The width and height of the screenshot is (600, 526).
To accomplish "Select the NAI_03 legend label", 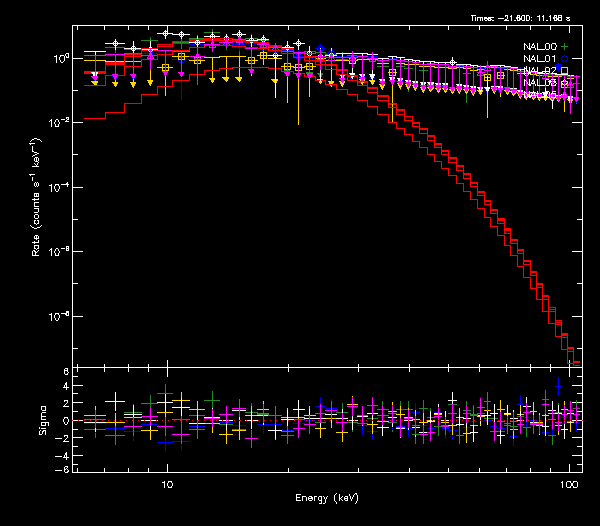I will (540, 84).
